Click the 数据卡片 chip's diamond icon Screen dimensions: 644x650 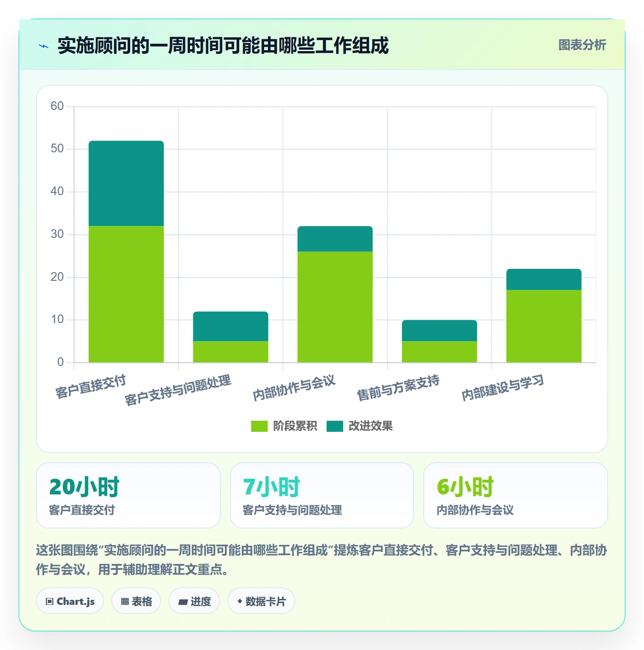click(240, 601)
